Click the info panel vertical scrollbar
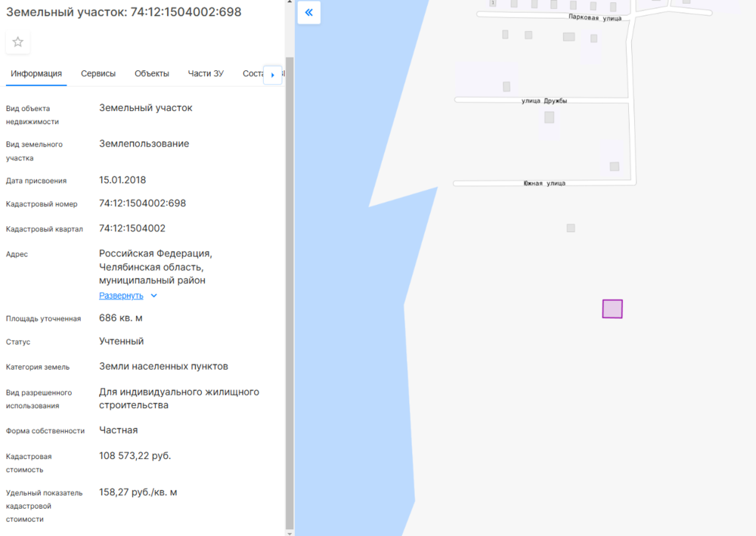 coord(290,287)
